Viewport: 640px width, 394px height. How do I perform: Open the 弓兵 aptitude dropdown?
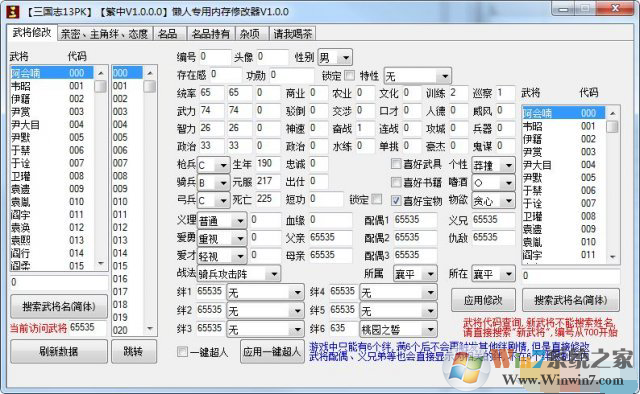tap(213, 200)
